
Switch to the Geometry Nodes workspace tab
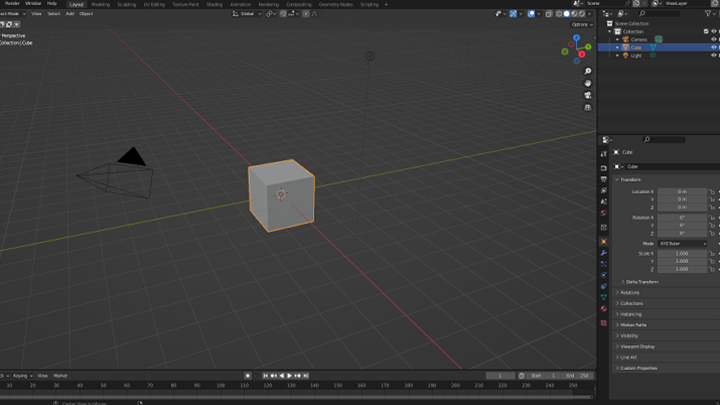[336, 5]
